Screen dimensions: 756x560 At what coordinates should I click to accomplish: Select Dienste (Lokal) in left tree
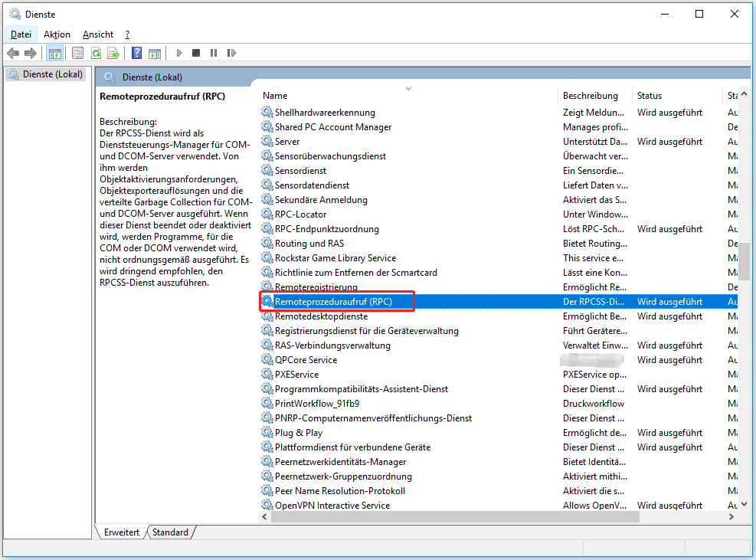pos(50,74)
